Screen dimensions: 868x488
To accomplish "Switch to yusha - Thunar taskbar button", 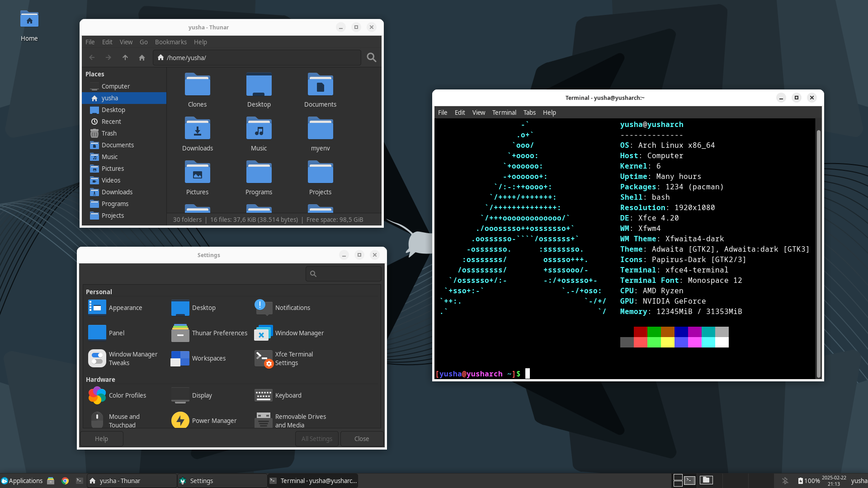I will coord(132,480).
